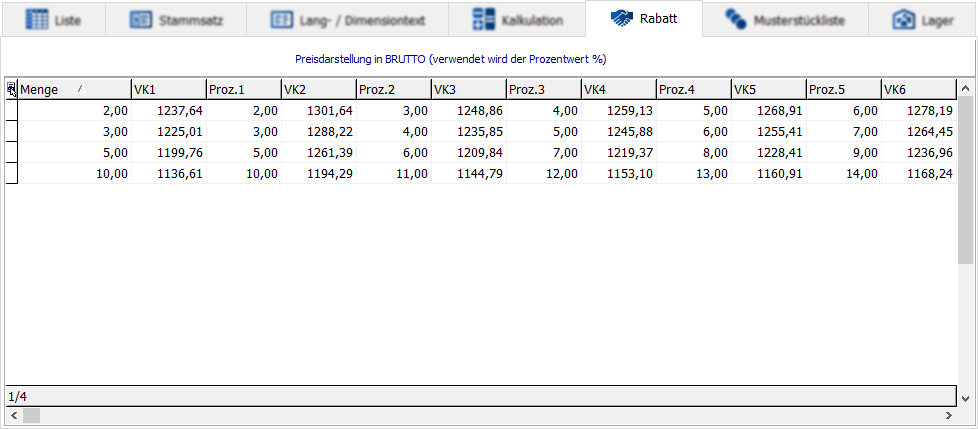The image size is (978, 429).
Task: Click the horizontal scrollbar right arrow
Action: pyautogui.click(x=949, y=415)
